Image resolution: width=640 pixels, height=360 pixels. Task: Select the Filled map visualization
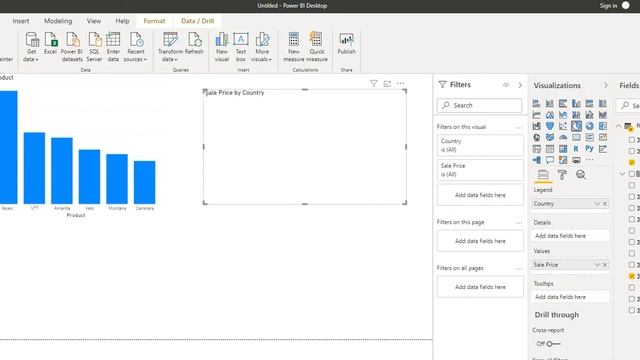tap(550, 138)
